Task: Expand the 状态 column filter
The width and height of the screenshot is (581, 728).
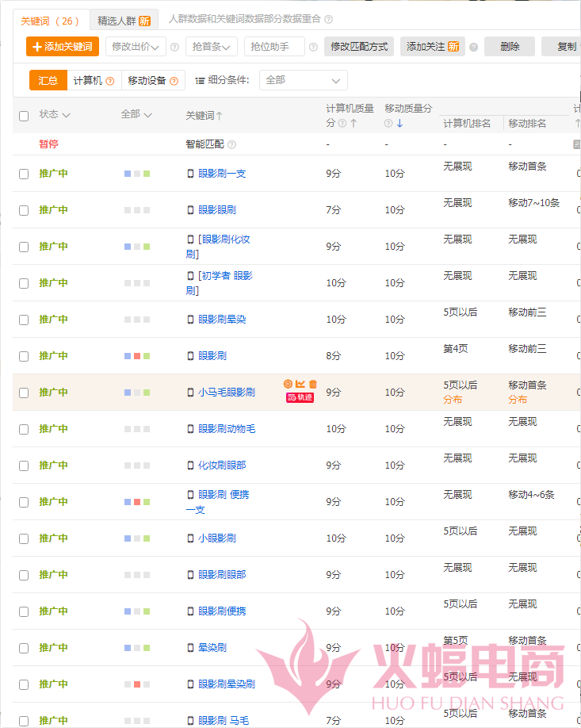Action: (x=55, y=115)
